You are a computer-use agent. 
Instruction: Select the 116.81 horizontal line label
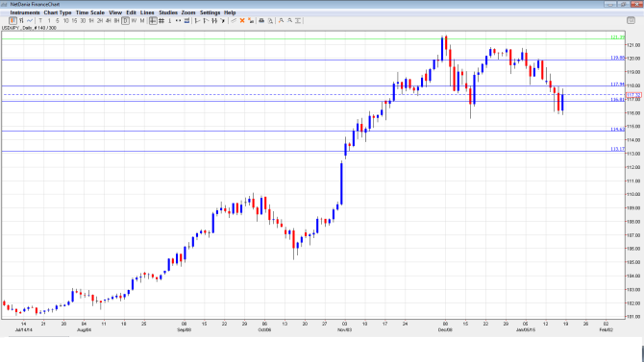click(x=617, y=99)
